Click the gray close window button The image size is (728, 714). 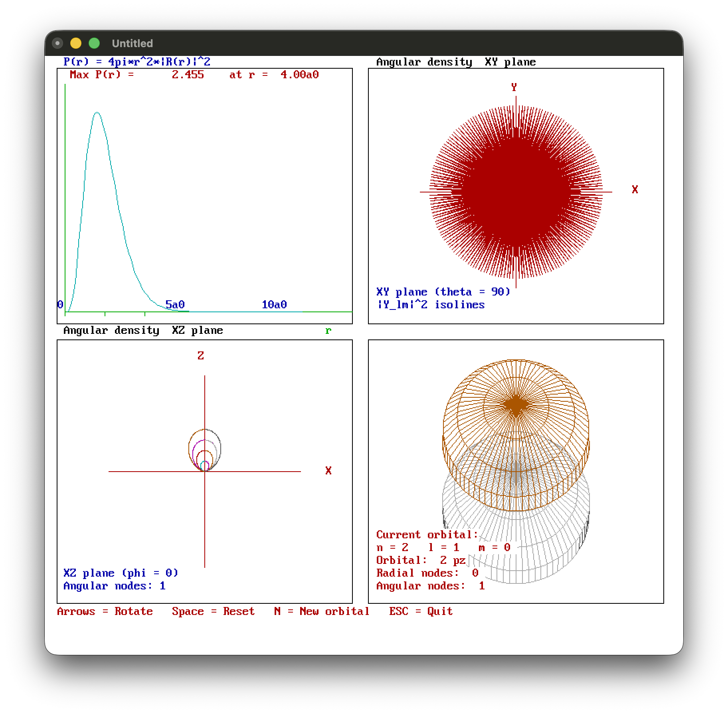coord(57,43)
